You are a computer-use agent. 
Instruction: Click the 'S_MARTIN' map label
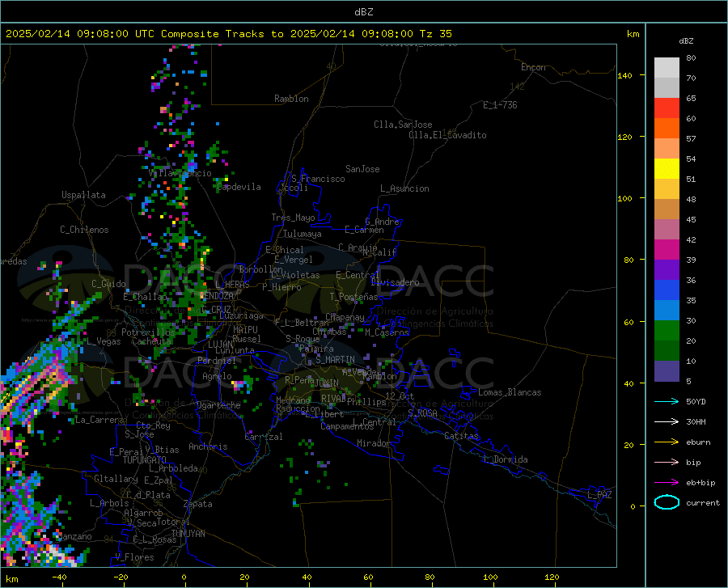(335, 360)
